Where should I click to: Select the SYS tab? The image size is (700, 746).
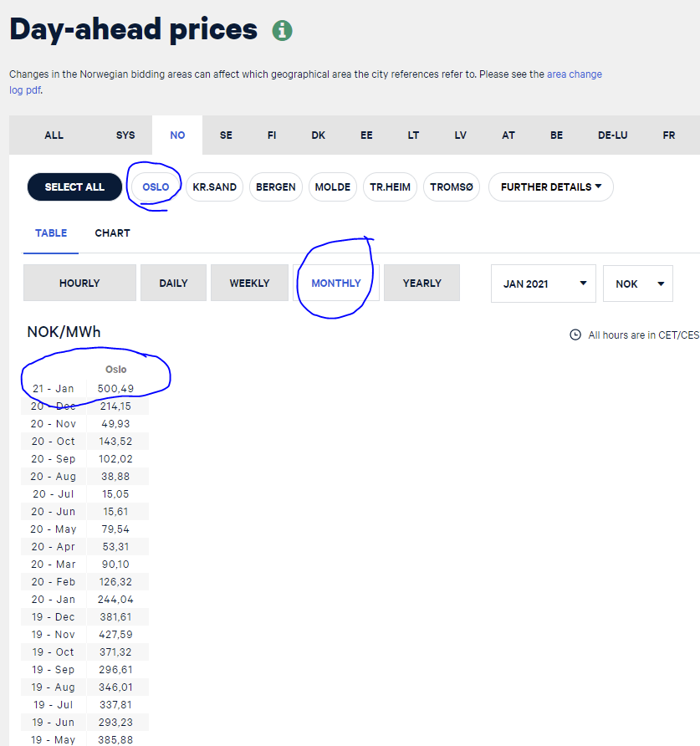[x=125, y=135]
